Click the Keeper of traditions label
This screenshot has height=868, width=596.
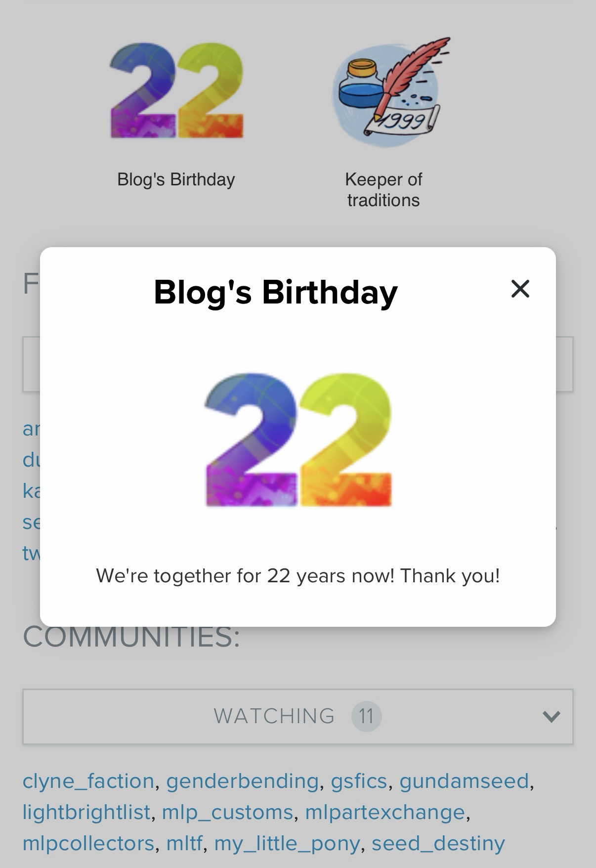click(x=383, y=189)
